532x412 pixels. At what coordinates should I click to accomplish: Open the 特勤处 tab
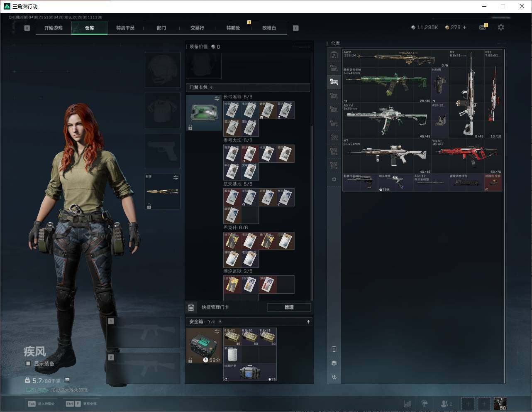point(233,28)
